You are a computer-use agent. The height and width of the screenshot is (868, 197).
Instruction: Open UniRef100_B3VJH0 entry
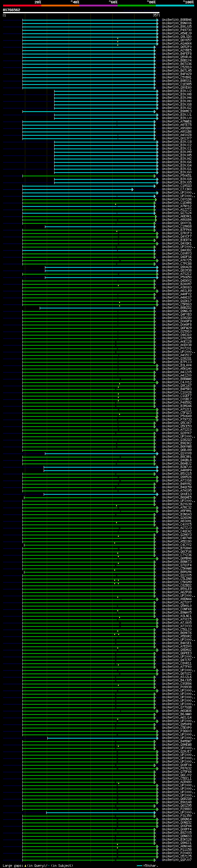[177, 101]
